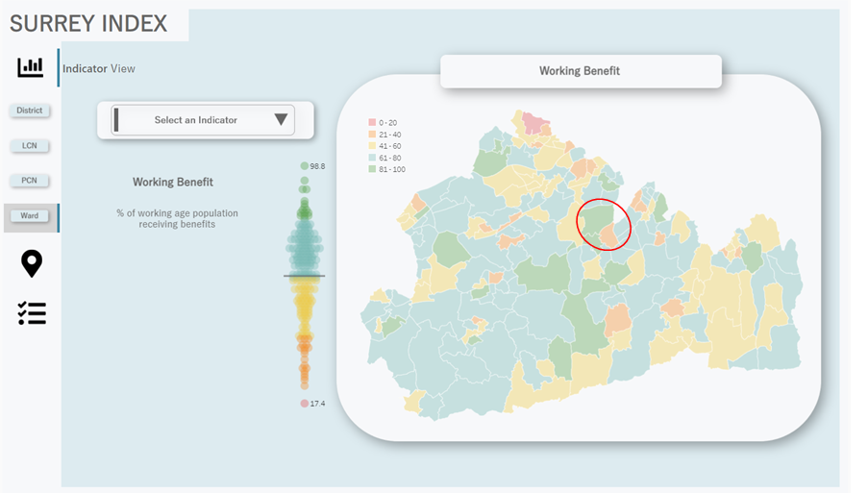Click the 21 - 40 legend swatch
Screen dimensions: 868x493
click(x=372, y=135)
